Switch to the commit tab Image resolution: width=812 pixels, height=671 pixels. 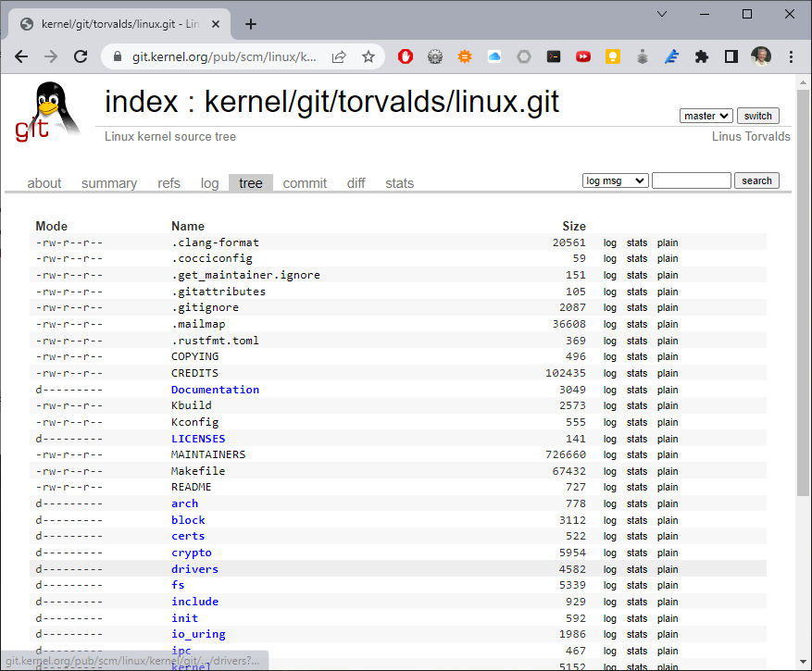[x=305, y=182]
